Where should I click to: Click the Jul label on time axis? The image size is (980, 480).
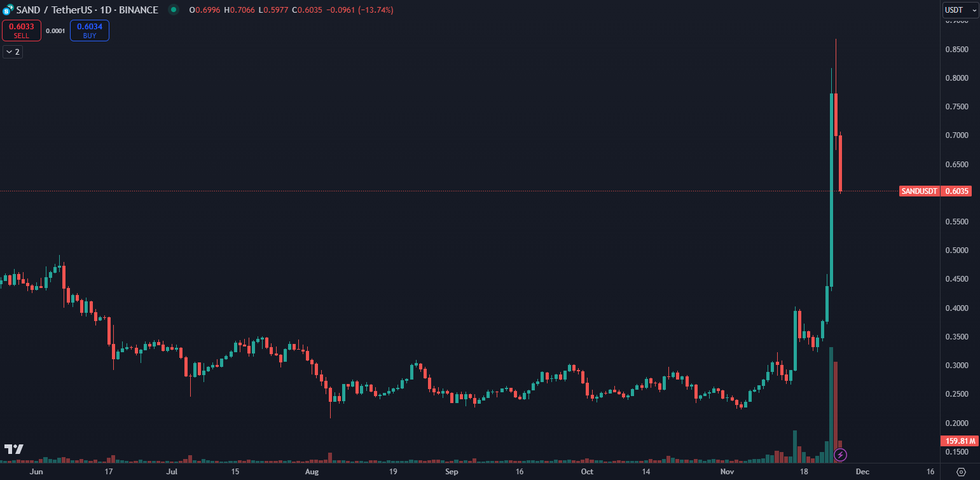click(172, 472)
